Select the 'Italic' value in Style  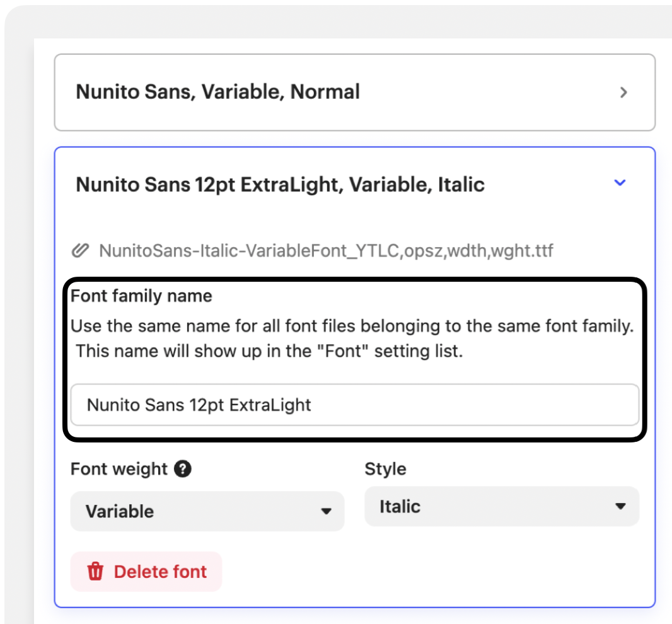coord(400,507)
